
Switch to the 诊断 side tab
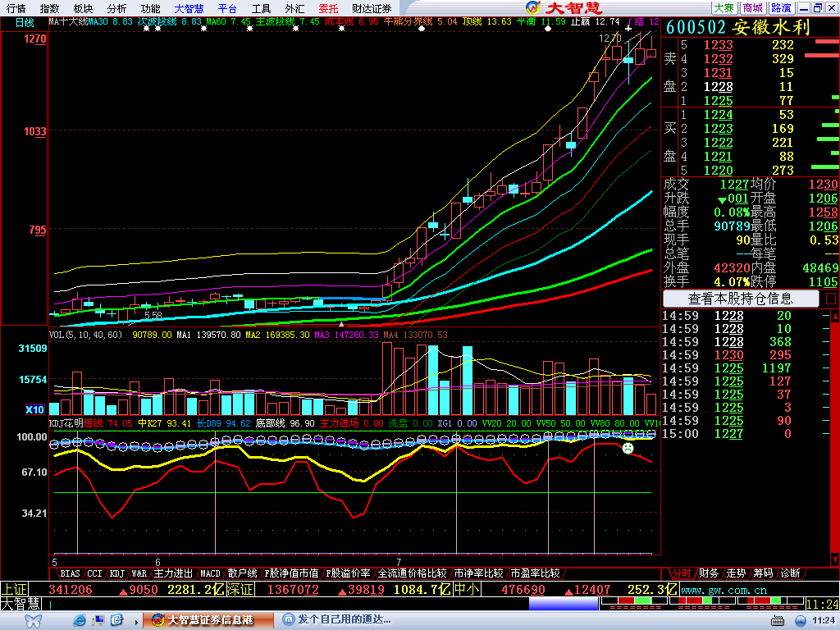790,573
